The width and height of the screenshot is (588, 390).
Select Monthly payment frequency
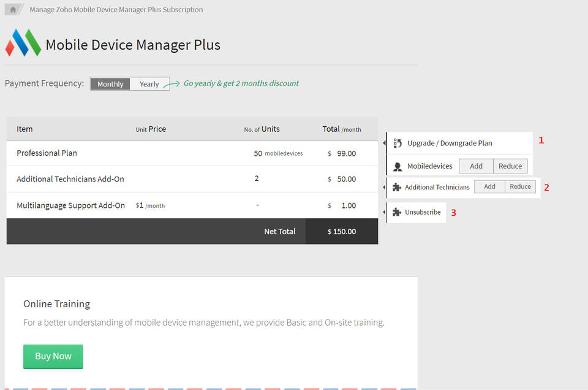click(110, 83)
